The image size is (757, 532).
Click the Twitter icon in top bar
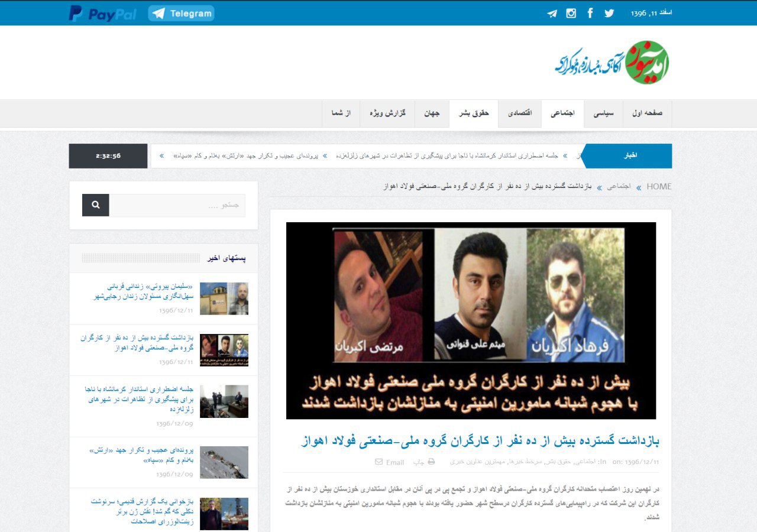(609, 13)
